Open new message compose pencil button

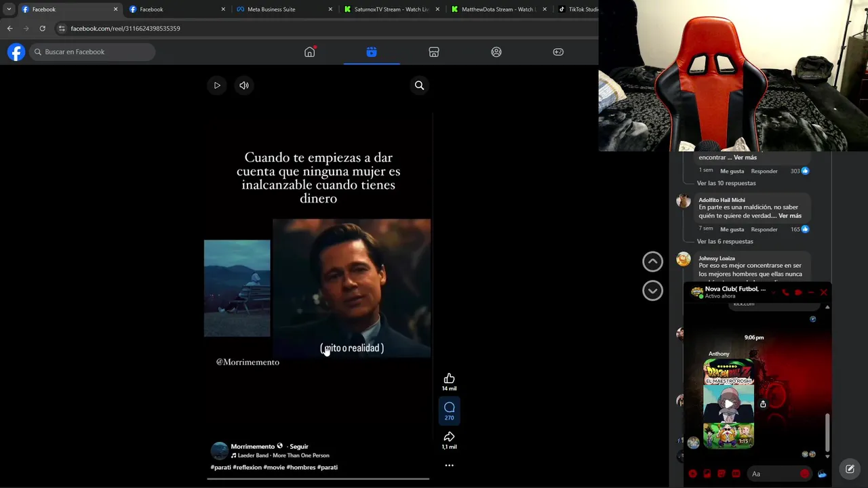point(850,469)
